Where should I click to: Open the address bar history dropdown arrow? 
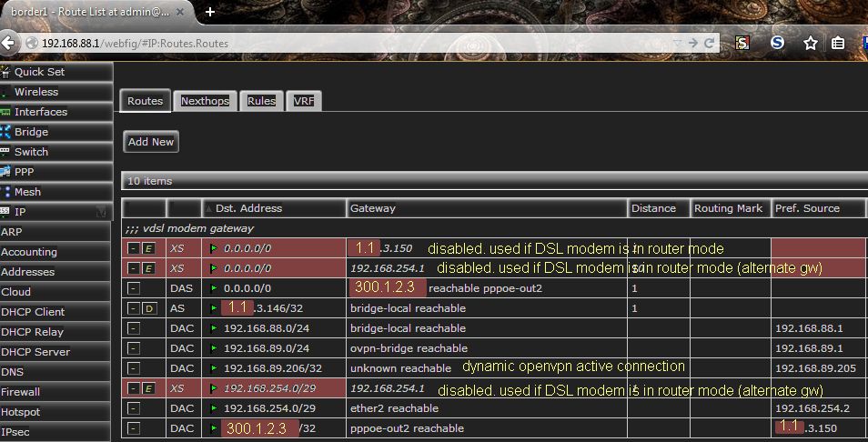tap(676, 43)
